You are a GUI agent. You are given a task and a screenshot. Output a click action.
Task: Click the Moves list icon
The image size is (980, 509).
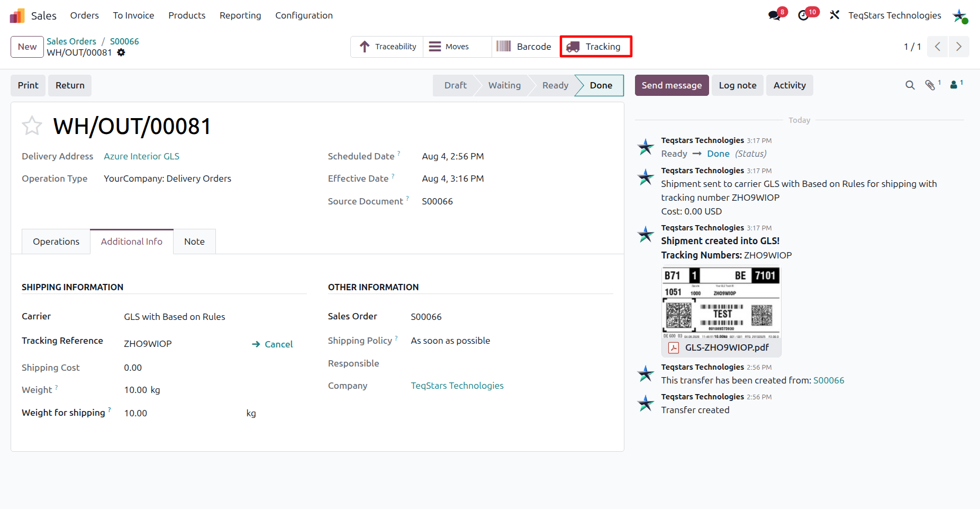point(435,47)
